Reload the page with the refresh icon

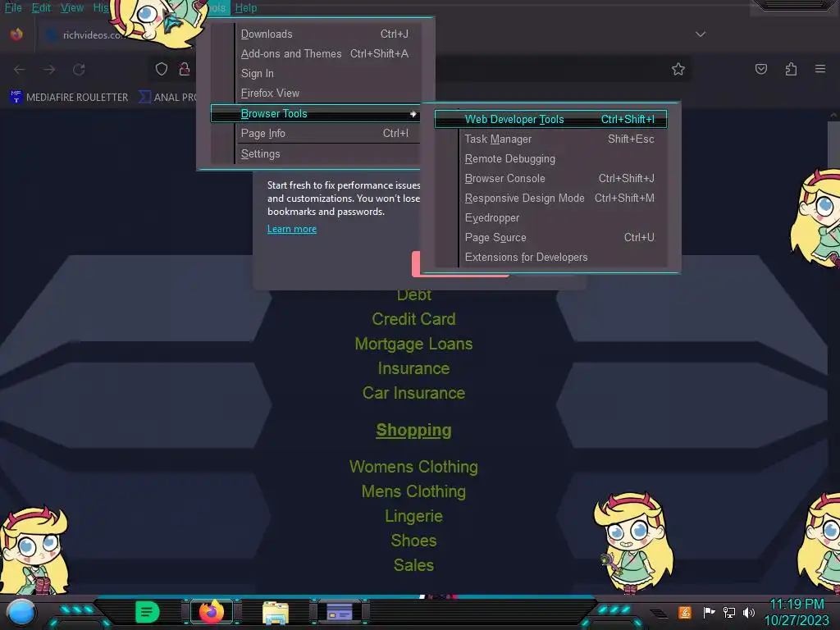tap(80, 70)
